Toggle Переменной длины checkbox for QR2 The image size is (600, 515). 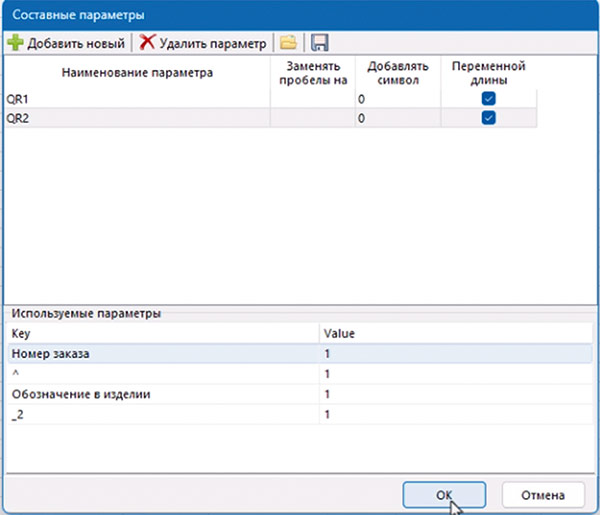(488, 118)
